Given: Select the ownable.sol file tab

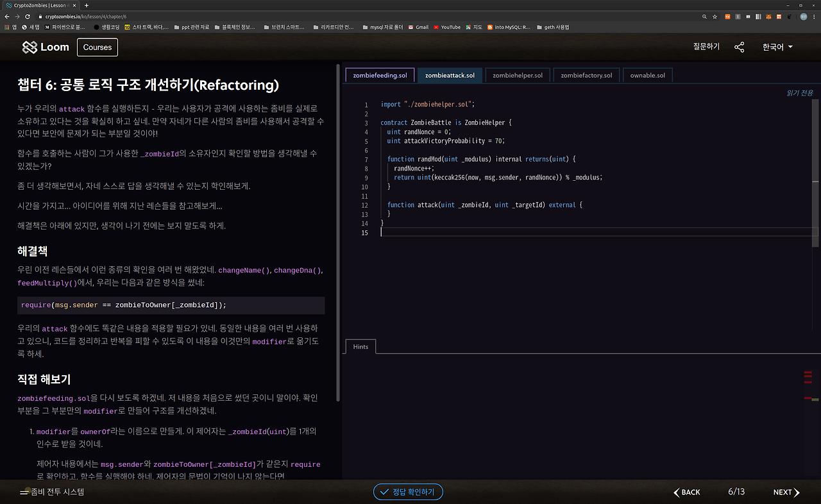Looking at the screenshot, I should (648, 75).
